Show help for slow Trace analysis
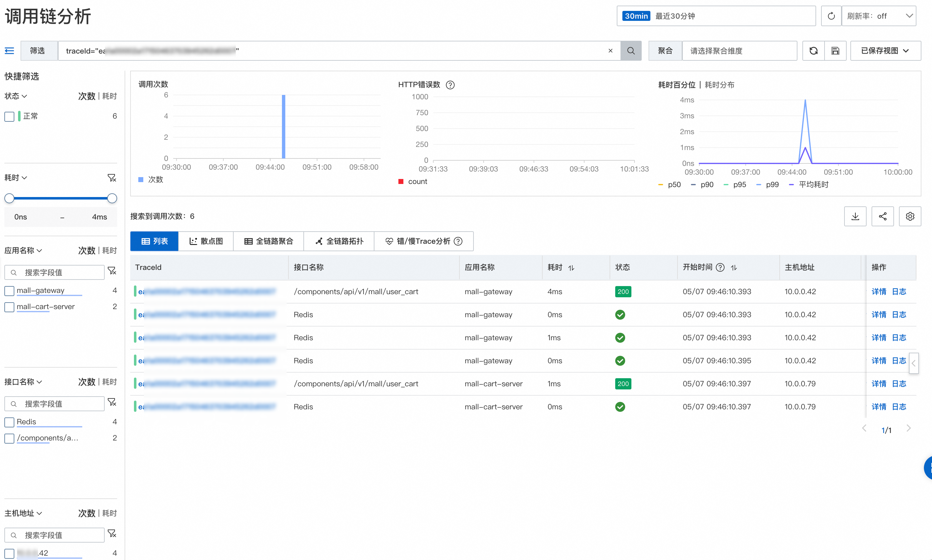This screenshot has height=560, width=932. (x=458, y=241)
